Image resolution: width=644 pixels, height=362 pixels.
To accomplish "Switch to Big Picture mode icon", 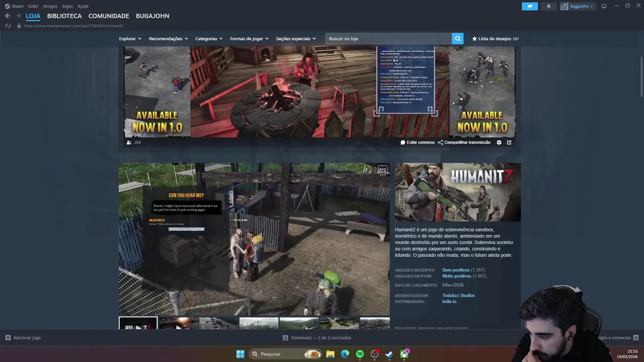I will (604, 6).
